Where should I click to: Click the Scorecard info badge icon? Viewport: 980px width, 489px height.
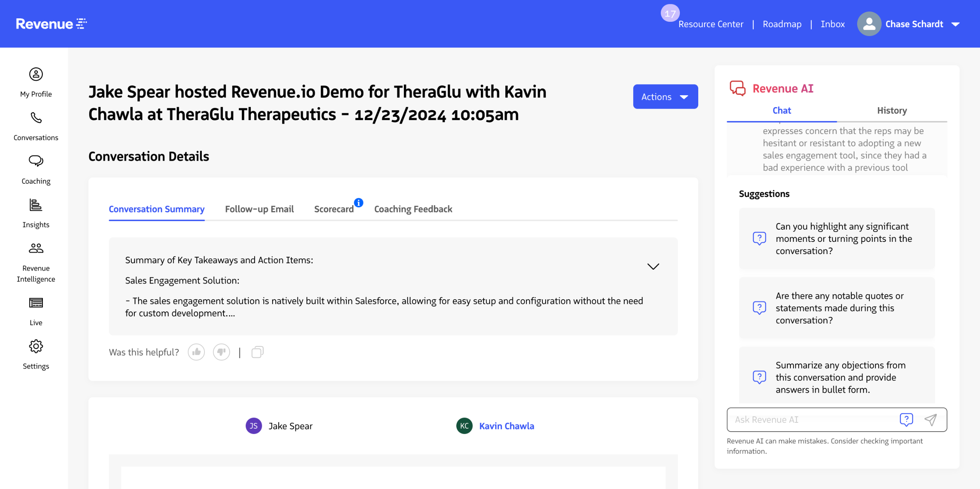(358, 202)
